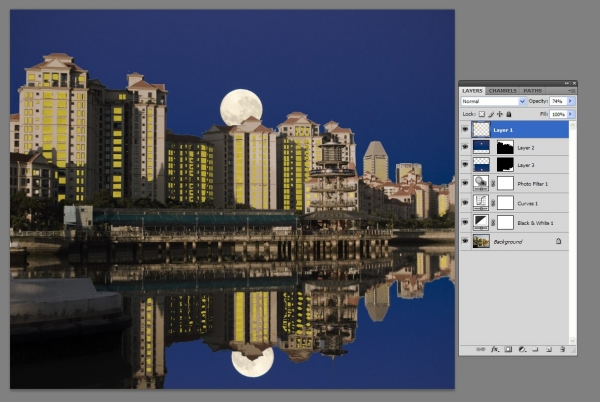Select the Black & White 1 mask thumbnail
The height and width of the screenshot is (402, 600).
(x=505, y=223)
